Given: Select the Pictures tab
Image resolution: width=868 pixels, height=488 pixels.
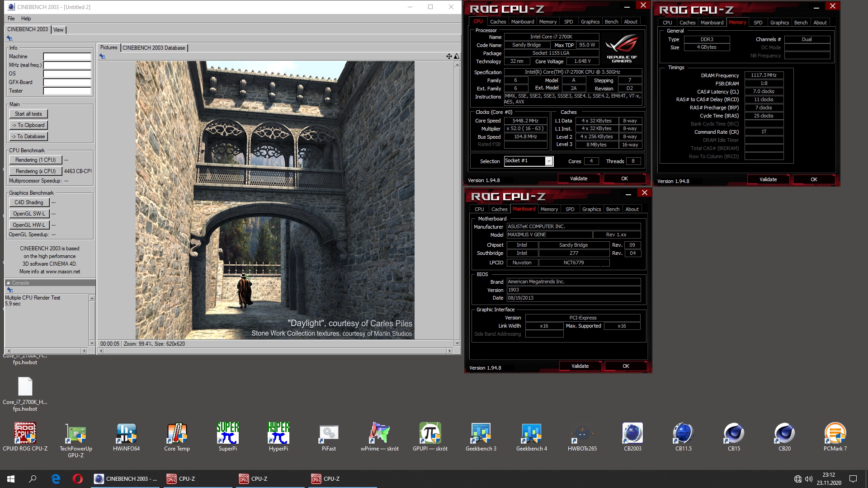Looking at the screenshot, I should 108,47.
